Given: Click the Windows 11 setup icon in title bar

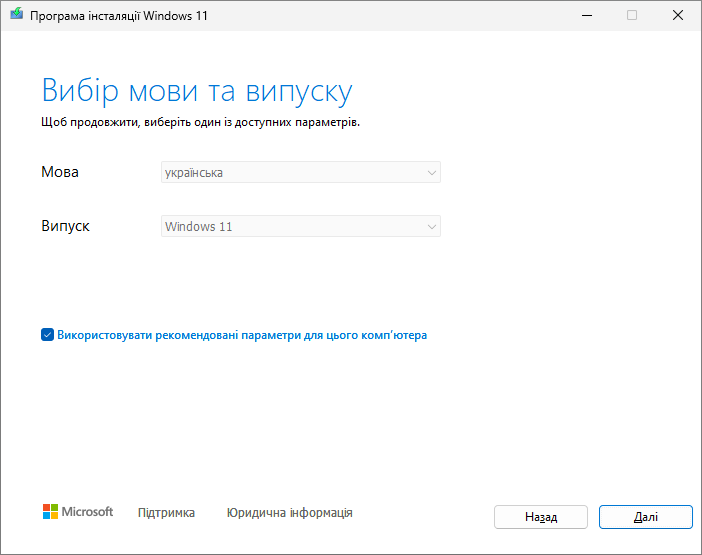Looking at the screenshot, I should (17, 14).
